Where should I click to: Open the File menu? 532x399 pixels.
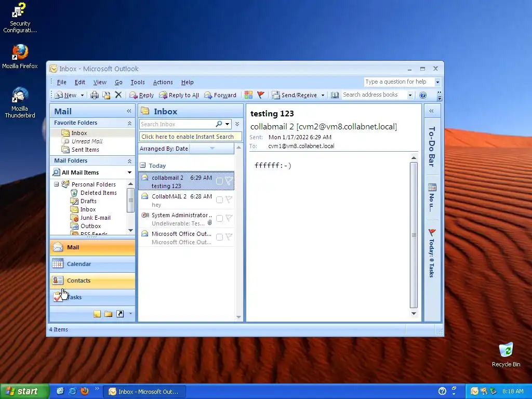pos(62,82)
